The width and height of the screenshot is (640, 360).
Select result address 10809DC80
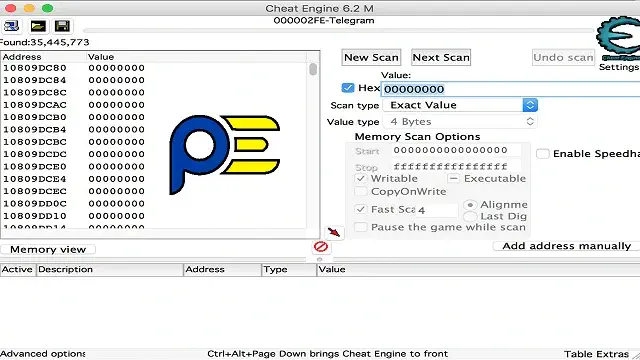(35, 68)
